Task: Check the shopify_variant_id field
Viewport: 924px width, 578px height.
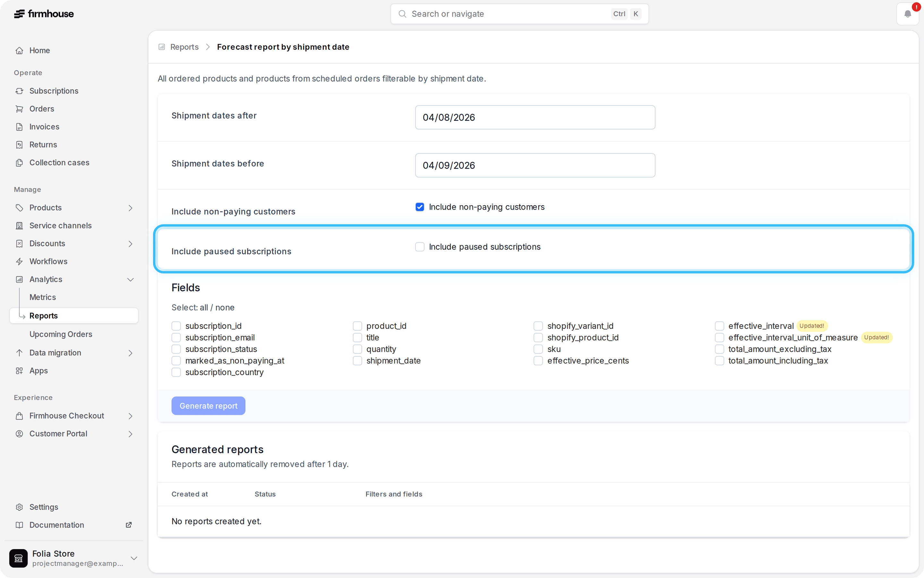Action: 538,327
